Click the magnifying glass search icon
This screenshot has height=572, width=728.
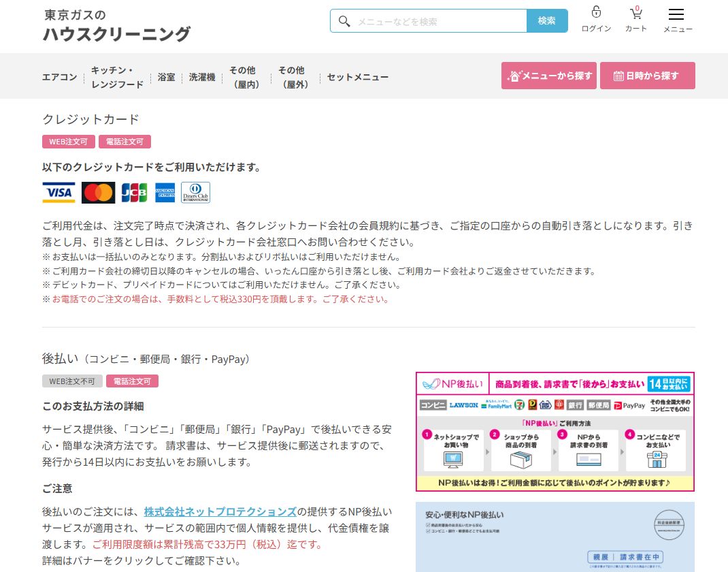344,21
